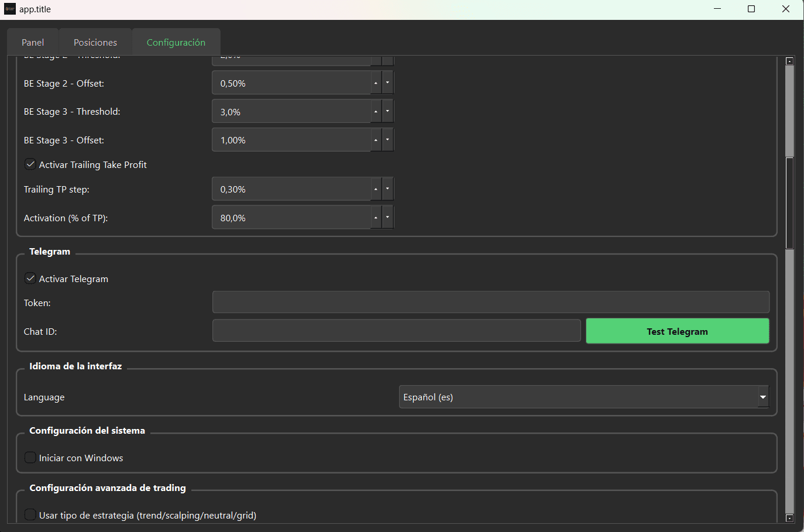
Task: Click the scrollbar's scroll-up arrow
Action: tap(789, 61)
